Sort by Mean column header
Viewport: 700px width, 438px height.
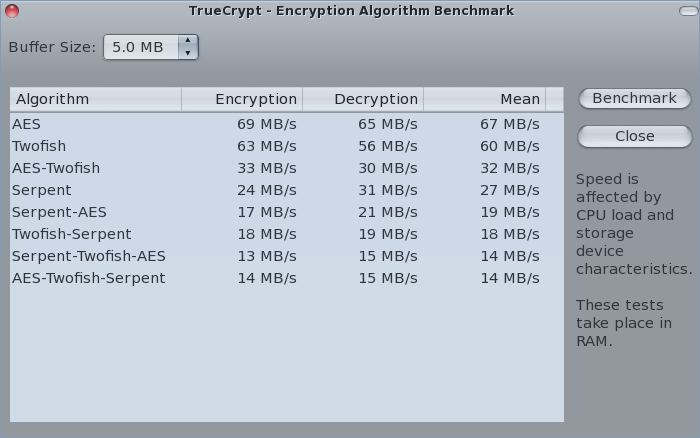[x=484, y=99]
